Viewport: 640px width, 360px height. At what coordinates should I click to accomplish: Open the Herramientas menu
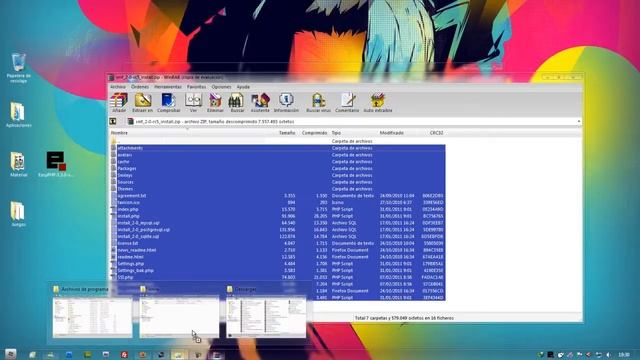coord(168,87)
